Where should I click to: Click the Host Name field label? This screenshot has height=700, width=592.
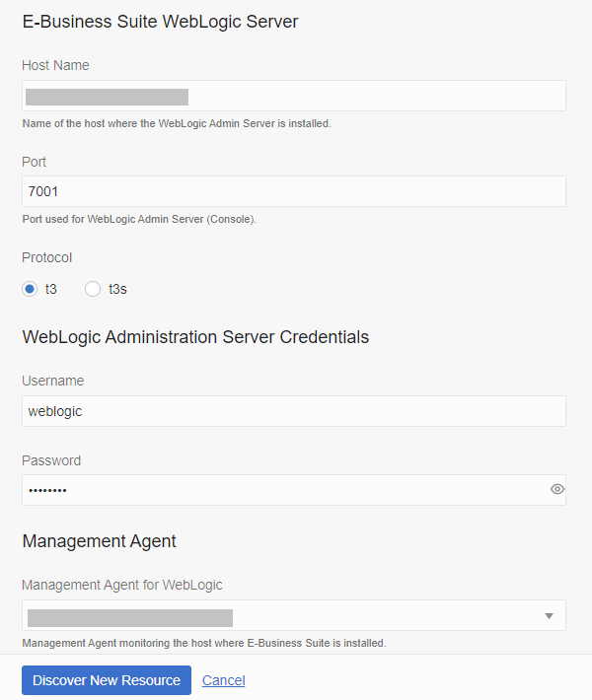(55, 65)
